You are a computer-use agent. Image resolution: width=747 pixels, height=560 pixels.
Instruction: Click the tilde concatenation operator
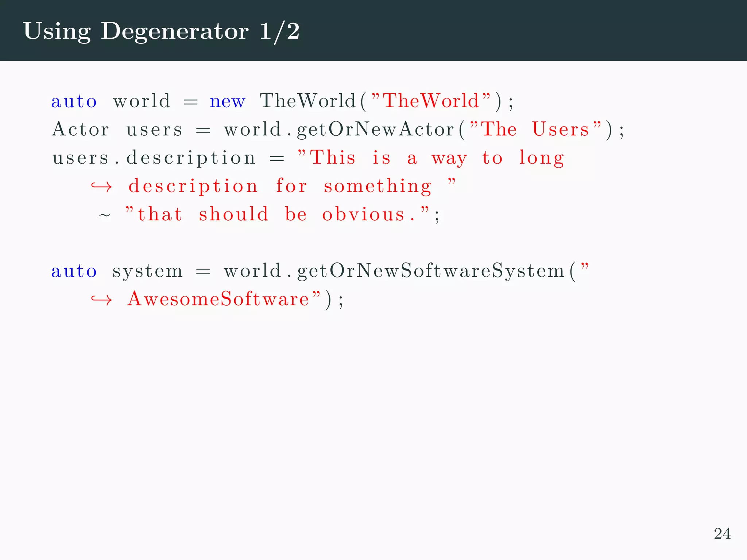pyautogui.click(x=105, y=215)
